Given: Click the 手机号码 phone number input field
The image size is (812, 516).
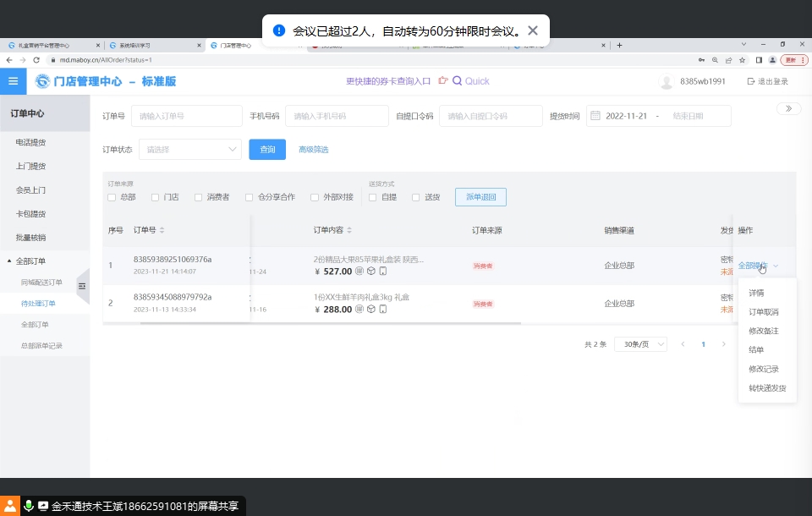Looking at the screenshot, I should click(337, 116).
